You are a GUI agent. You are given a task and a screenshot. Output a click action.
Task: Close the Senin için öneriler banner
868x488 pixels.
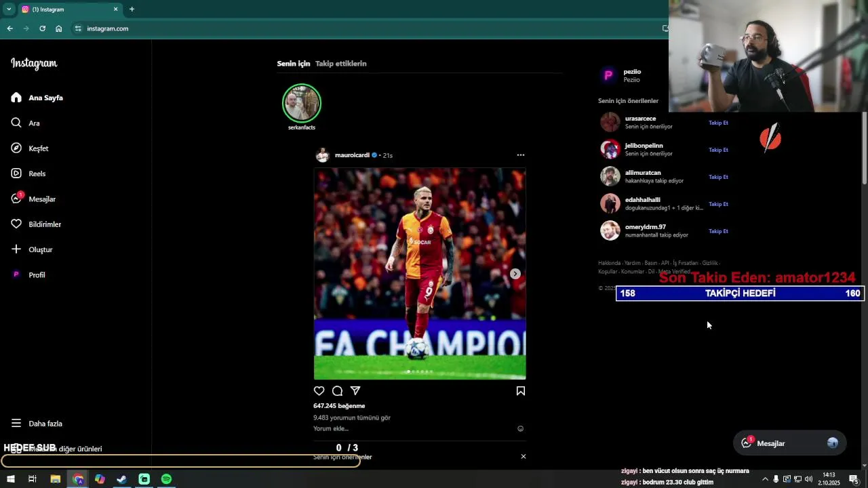(x=523, y=456)
